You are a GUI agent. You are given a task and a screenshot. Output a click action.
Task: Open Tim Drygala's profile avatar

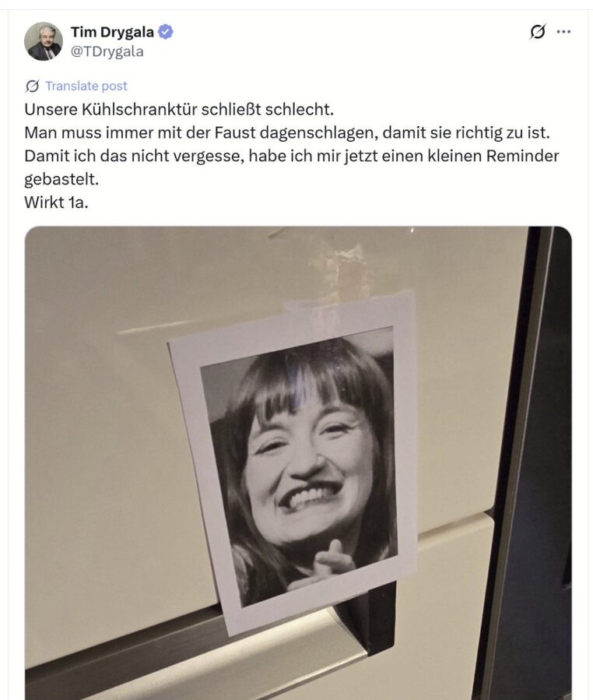click(44, 41)
